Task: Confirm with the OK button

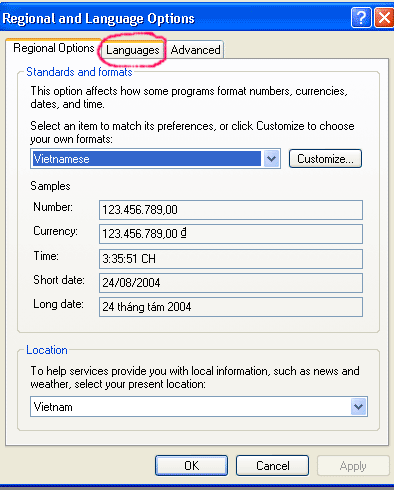Action: [x=192, y=466]
